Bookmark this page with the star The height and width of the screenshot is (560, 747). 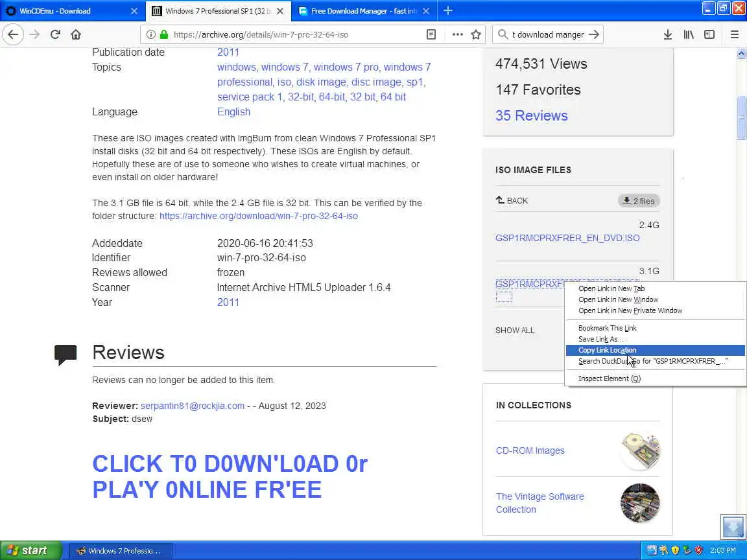pyautogui.click(x=476, y=34)
